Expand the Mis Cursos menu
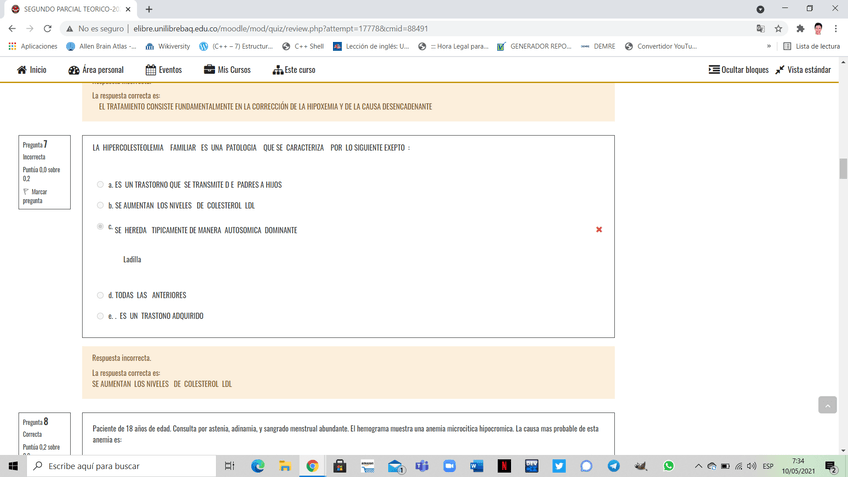Screen dimensions: 848x477 (x=227, y=70)
